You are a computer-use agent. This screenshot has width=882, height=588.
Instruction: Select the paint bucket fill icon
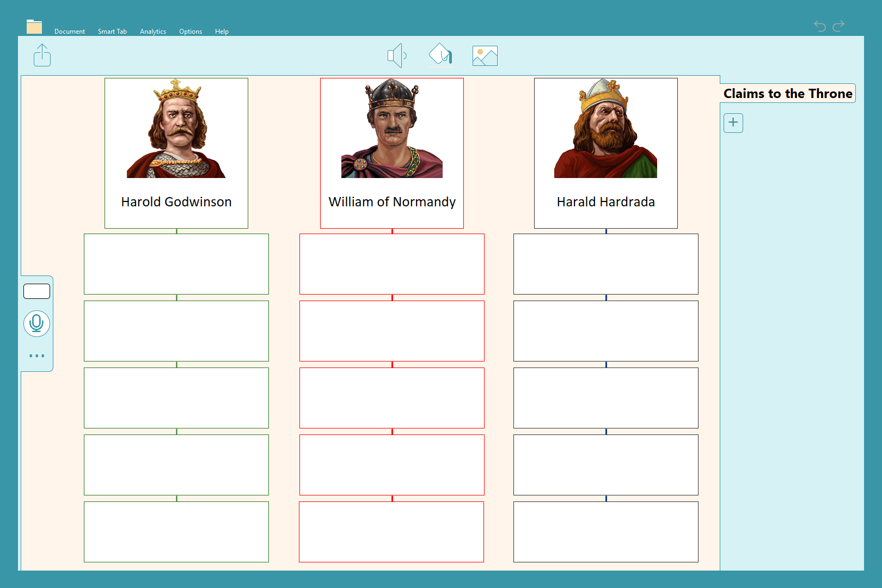(x=440, y=55)
